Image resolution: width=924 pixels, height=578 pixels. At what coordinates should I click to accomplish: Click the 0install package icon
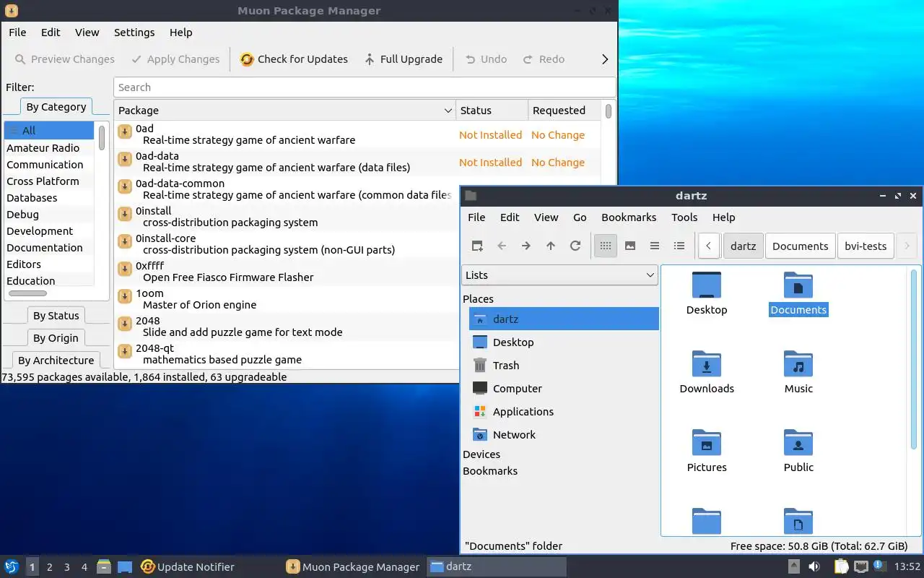coord(124,212)
